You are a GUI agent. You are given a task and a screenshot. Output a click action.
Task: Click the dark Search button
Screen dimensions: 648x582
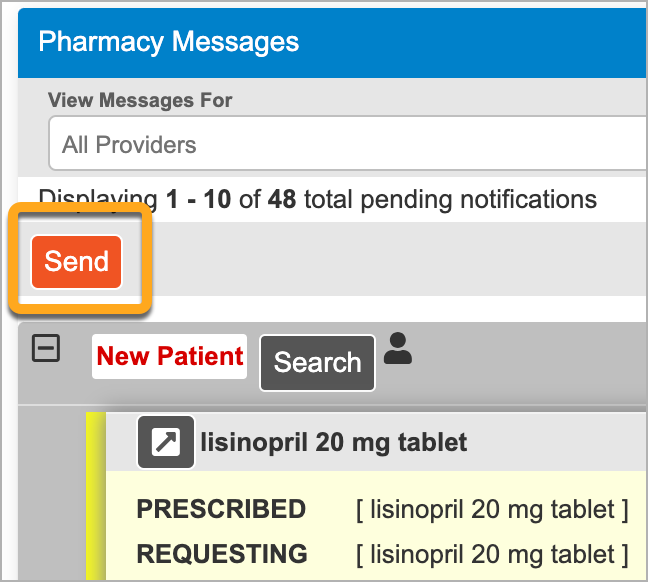[x=317, y=363]
